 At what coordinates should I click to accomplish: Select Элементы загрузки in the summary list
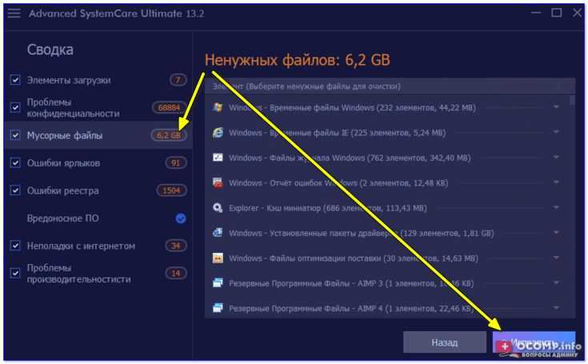point(69,80)
